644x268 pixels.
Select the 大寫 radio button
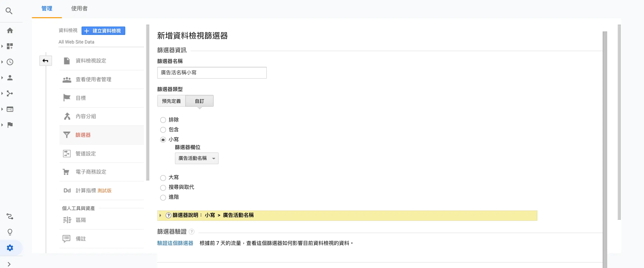pos(163,178)
